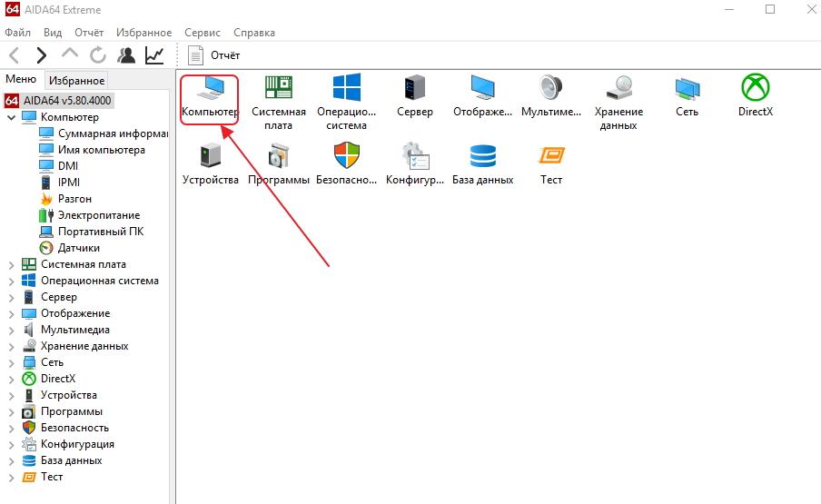Open the Операционная система Windows logo icon
This screenshot has width=821, height=504.
click(x=347, y=87)
